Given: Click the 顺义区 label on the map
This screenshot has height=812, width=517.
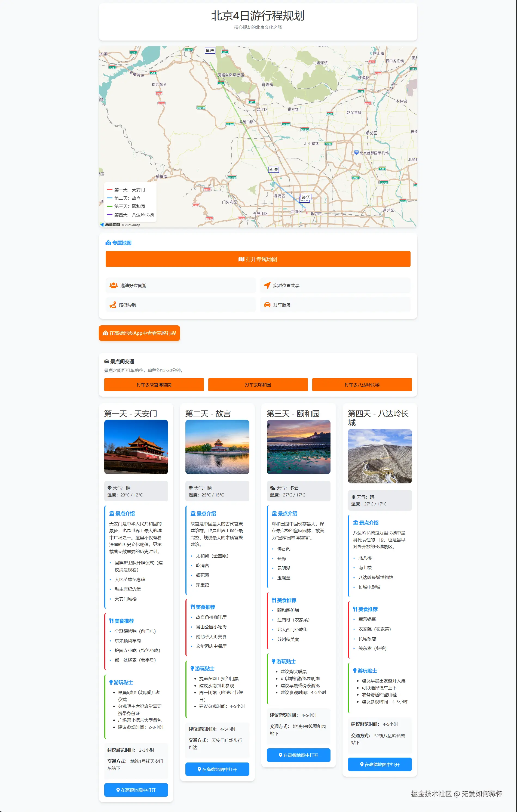Looking at the screenshot, I should (372, 133).
